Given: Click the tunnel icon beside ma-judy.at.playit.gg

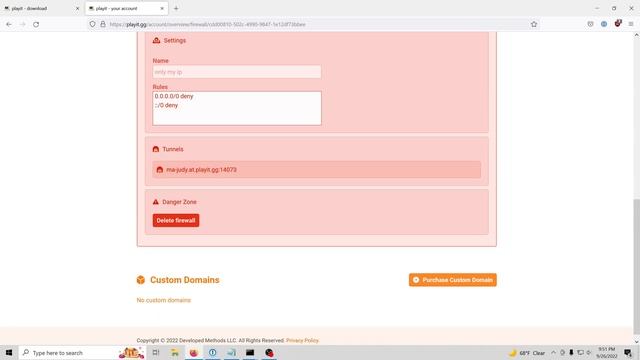Looking at the screenshot, I should [160, 169].
